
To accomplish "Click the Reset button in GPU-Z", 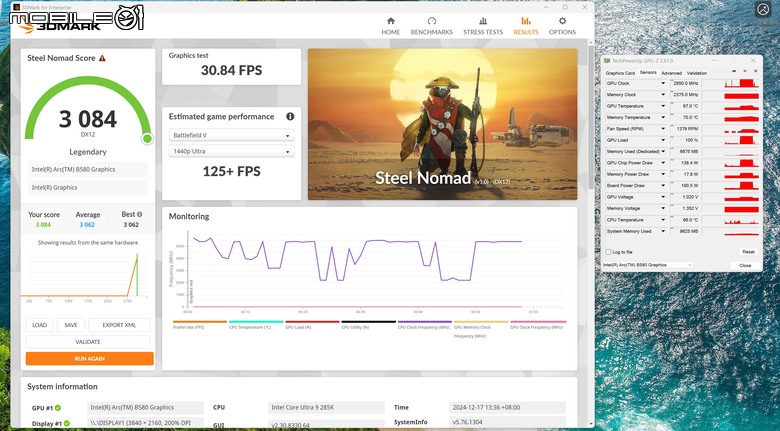I will (x=748, y=252).
